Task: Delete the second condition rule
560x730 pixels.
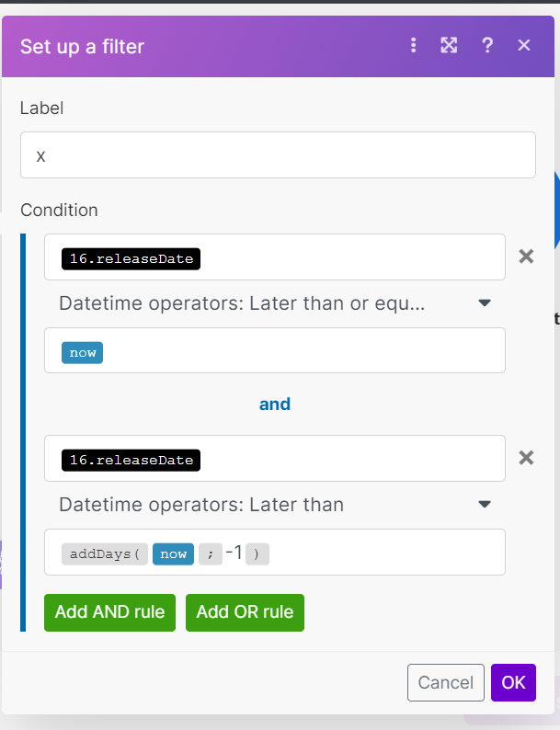Action: (526, 458)
